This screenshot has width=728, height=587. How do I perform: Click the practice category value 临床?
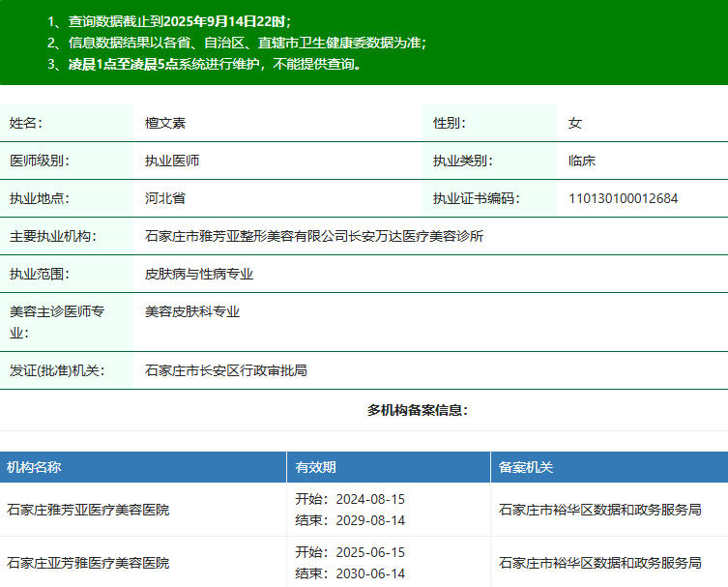(582, 161)
